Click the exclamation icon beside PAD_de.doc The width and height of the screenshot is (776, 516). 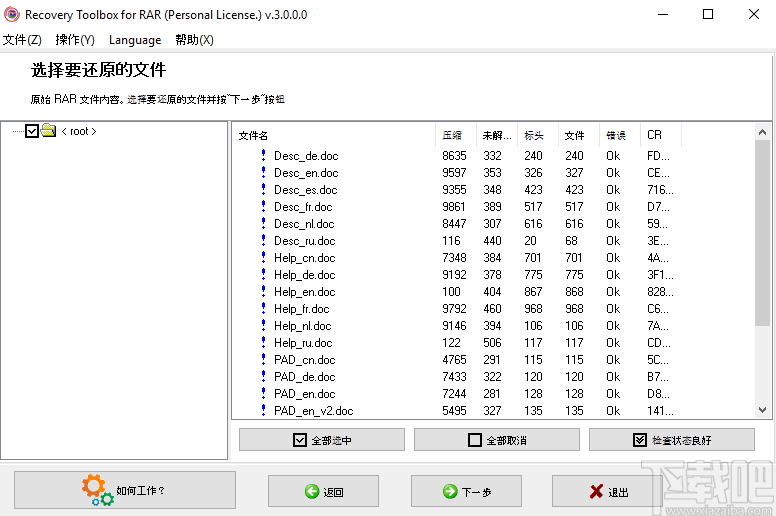(x=263, y=376)
